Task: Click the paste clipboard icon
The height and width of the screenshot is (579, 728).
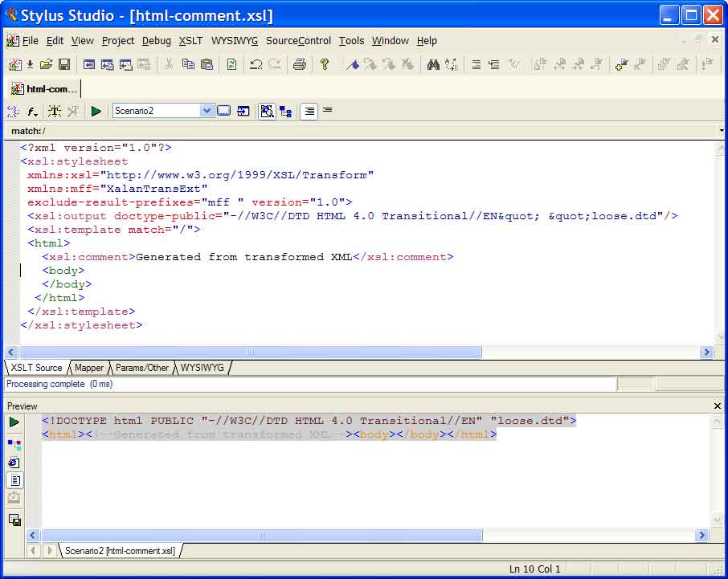Action: coord(207,64)
